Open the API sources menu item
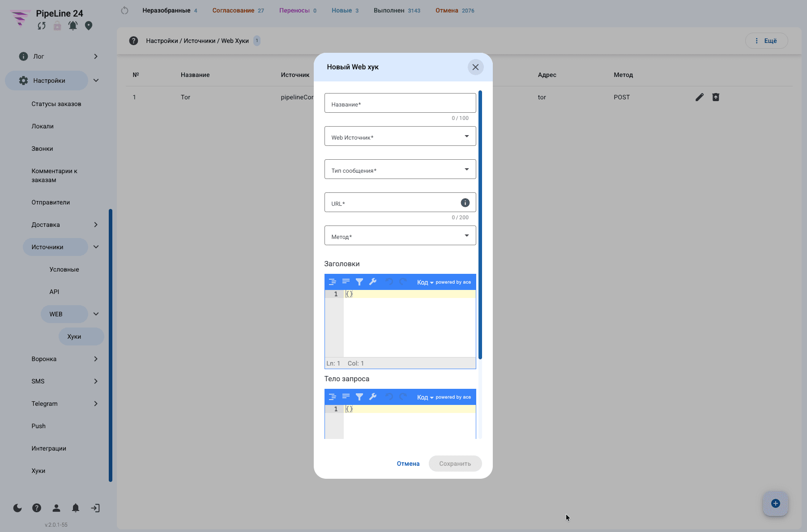Screen dimensions: 807x532 click(54, 292)
